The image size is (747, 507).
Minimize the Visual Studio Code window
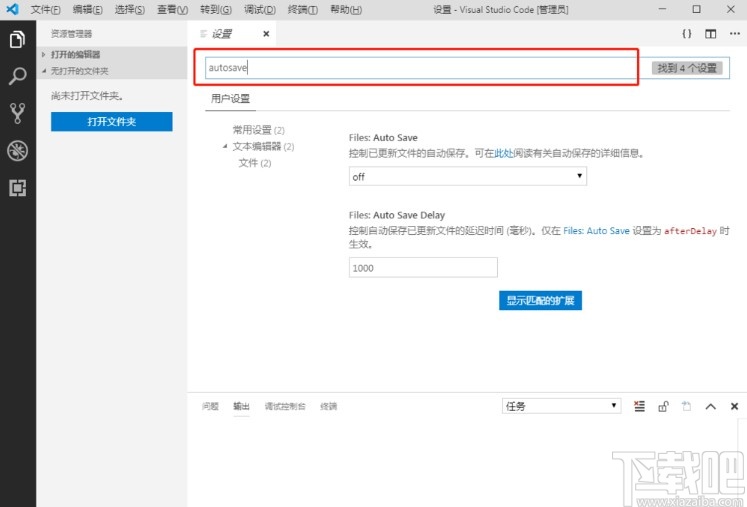662,9
